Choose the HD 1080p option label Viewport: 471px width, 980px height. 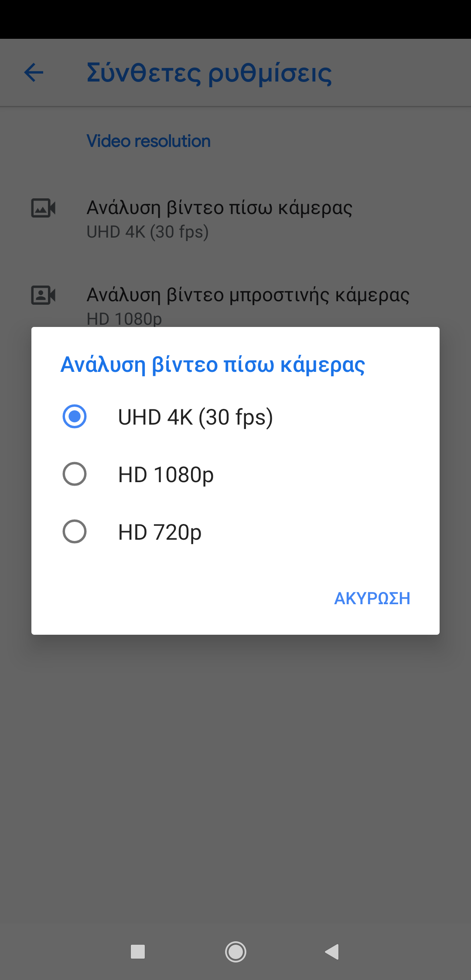(166, 475)
